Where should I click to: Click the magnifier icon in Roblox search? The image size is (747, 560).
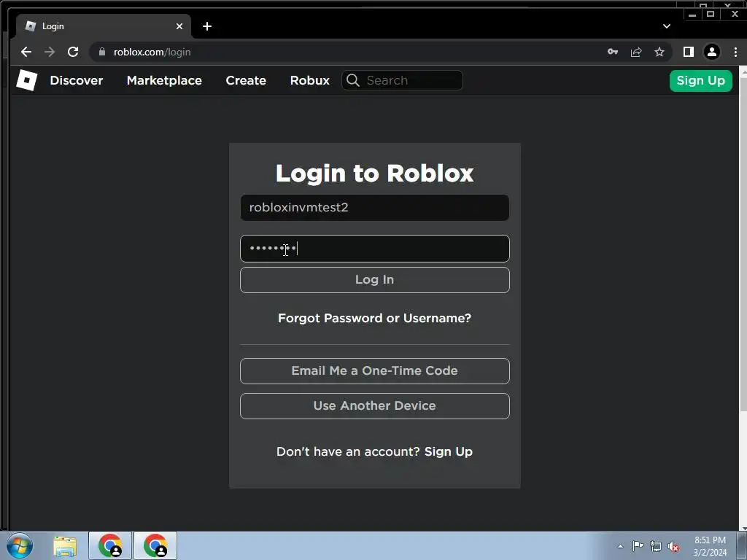tap(352, 80)
